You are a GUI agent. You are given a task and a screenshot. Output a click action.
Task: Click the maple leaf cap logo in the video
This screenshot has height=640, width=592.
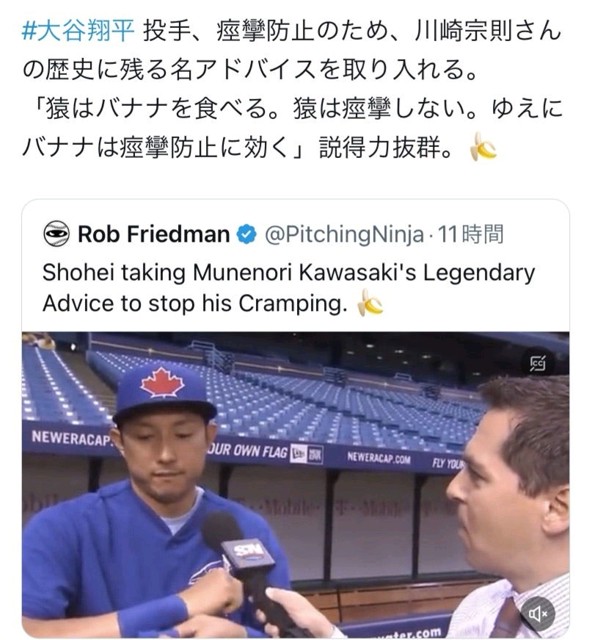[x=162, y=382]
